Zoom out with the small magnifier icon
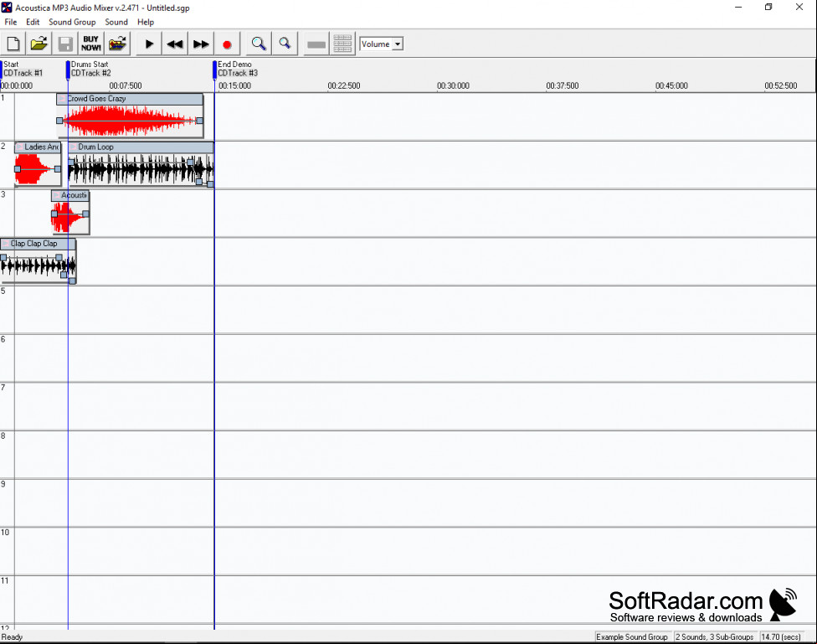 click(285, 44)
